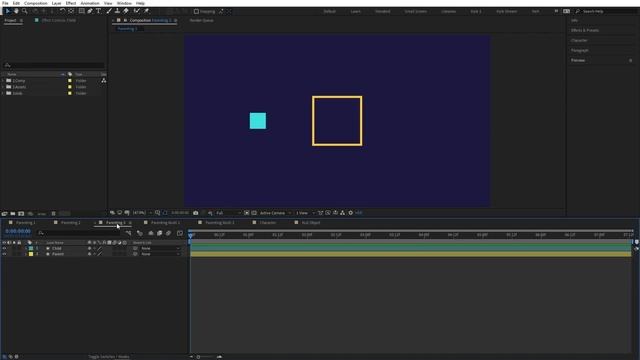Open the Animation menu
Screen dimensions: 640x360
(90, 3)
